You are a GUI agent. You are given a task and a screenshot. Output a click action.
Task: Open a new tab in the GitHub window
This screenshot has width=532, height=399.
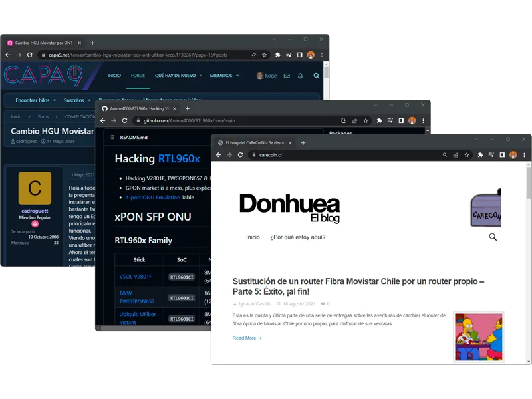click(188, 108)
